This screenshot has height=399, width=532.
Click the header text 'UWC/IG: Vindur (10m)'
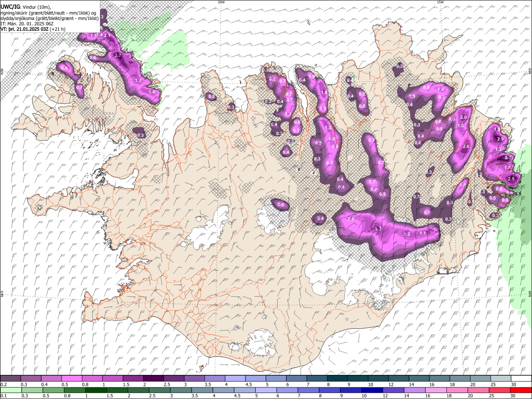pos(26,7)
